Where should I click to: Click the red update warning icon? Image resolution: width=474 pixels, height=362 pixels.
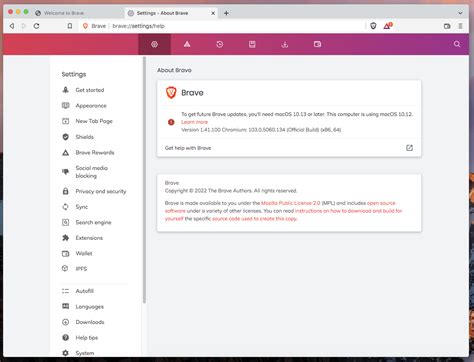[x=171, y=122]
